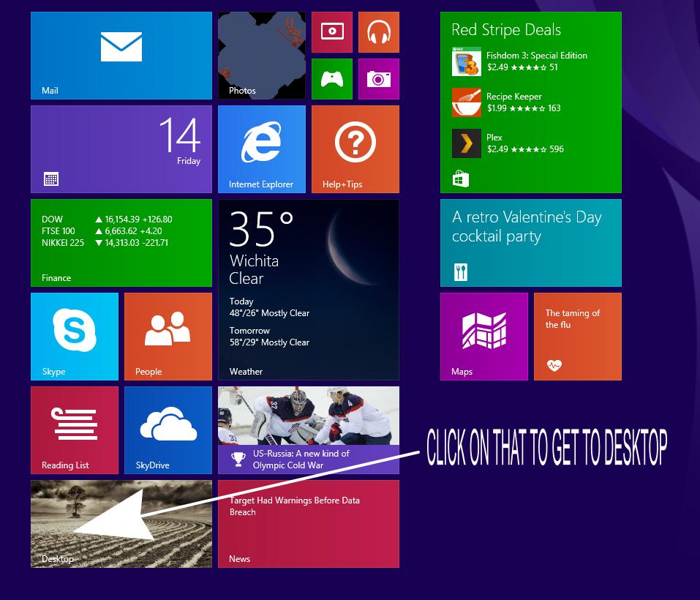700x600 pixels.
Task: Click the NIKKEI 225 14,313.03 quote row
Action: (105, 243)
